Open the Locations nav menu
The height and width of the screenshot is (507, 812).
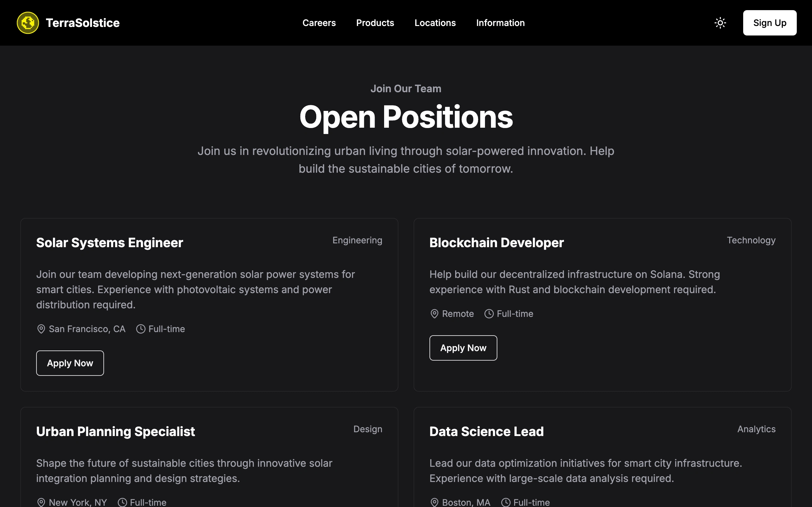(x=435, y=23)
